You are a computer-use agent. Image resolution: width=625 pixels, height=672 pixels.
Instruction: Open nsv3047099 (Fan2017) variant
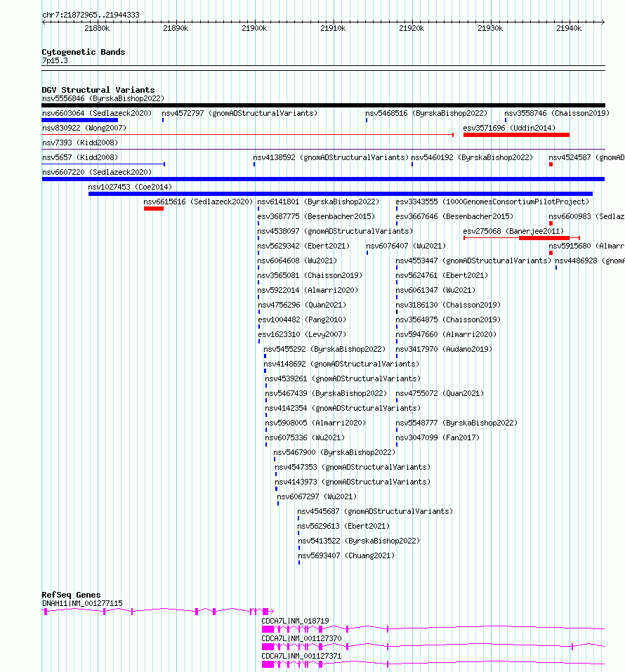[x=438, y=437]
